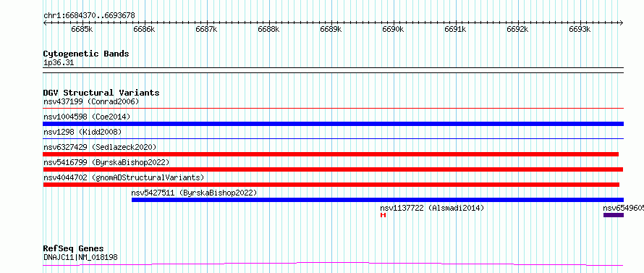
Task: Click the Cytogenetic Bands track heading
Action: click(86, 54)
